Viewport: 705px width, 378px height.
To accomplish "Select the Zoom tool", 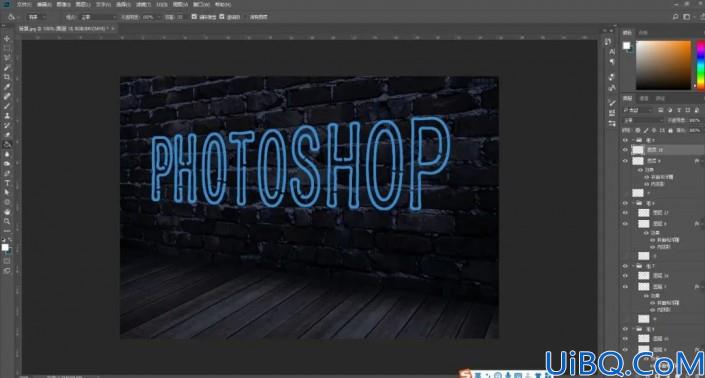I will tap(7, 221).
